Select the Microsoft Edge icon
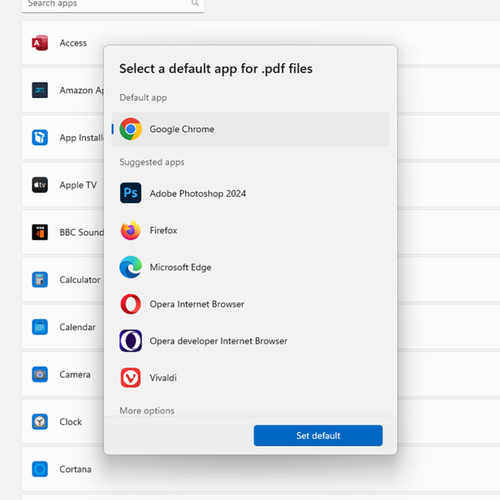 (x=131, y=267)
